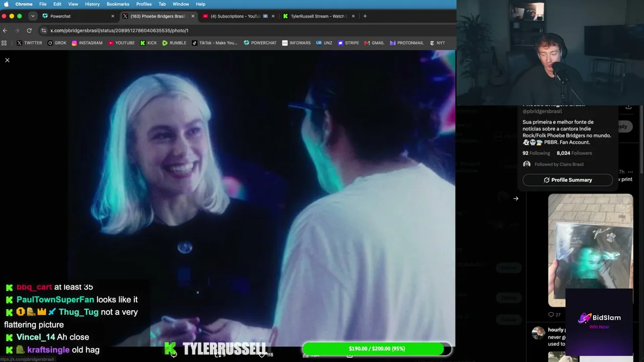Open the History menu
The width and height of the screenshot is (644, 362).
pyautogui.click(x=92, y=4)
